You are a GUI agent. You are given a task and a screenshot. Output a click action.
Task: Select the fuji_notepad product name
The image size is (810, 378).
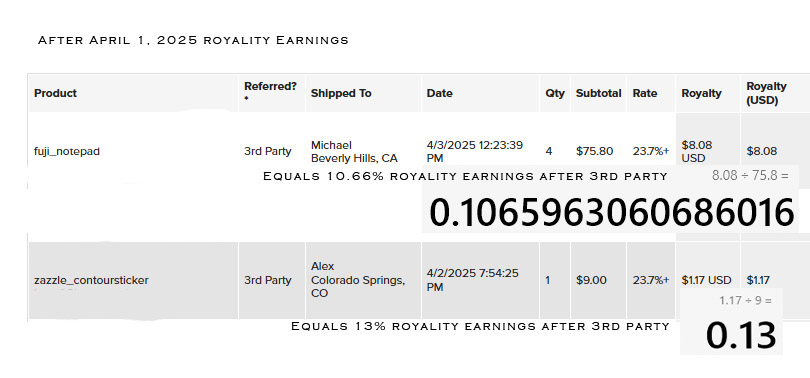click(67, 152)
